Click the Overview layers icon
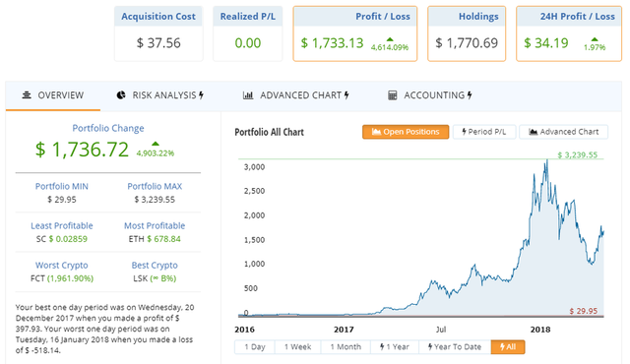Screen dimensions: 630x364 pos(27,95)
